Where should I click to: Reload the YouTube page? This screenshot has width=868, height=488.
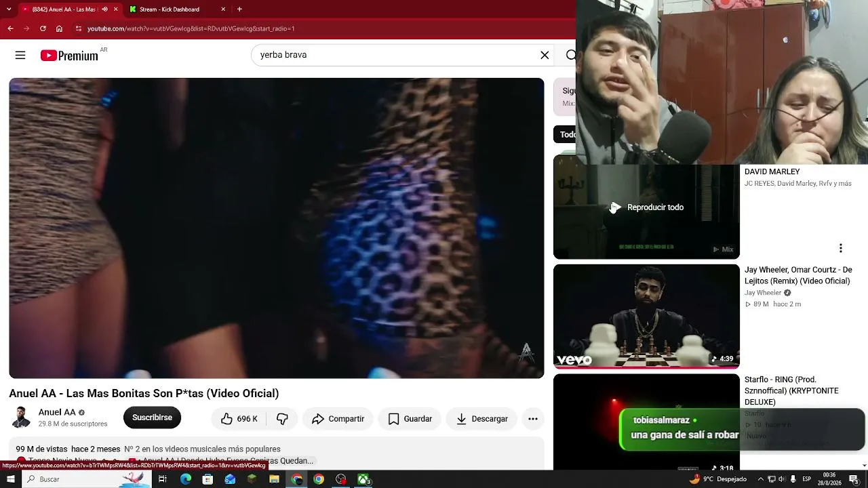tap(43, 28)
